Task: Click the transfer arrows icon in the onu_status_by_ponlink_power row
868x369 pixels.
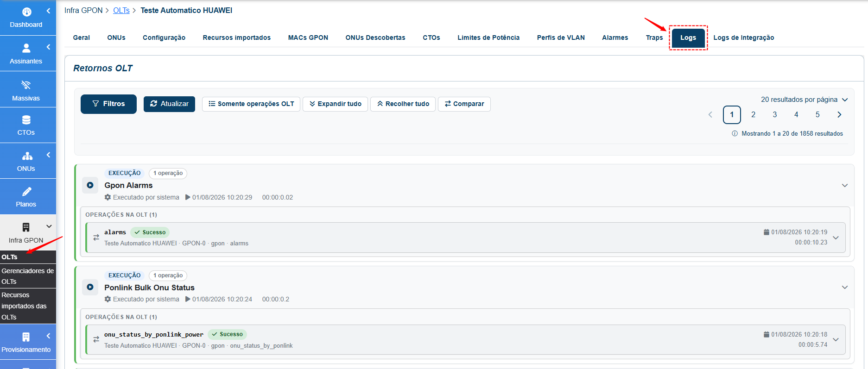Action: [x=96, y=339]
